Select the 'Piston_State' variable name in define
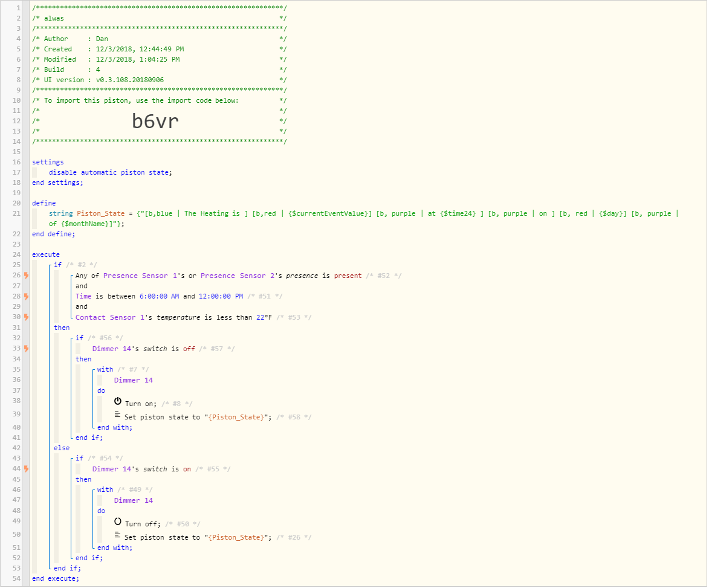 click(100, 214)
